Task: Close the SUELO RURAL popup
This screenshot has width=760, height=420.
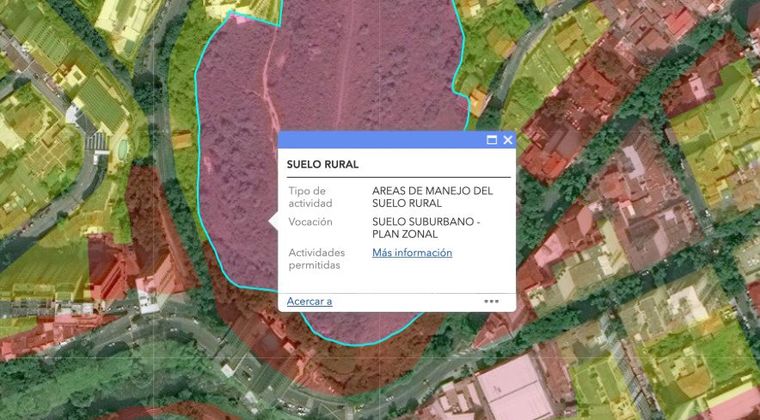Action: [508, 140]
